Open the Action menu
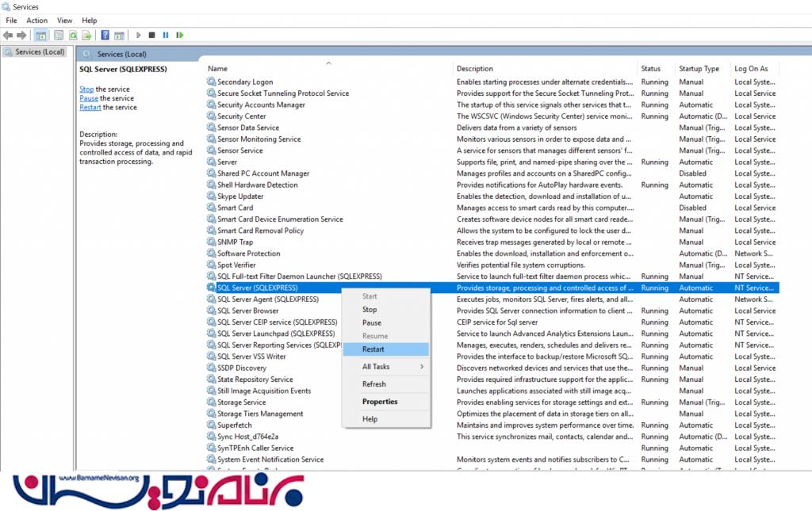812x511 pixels. [x=36, y=20]
